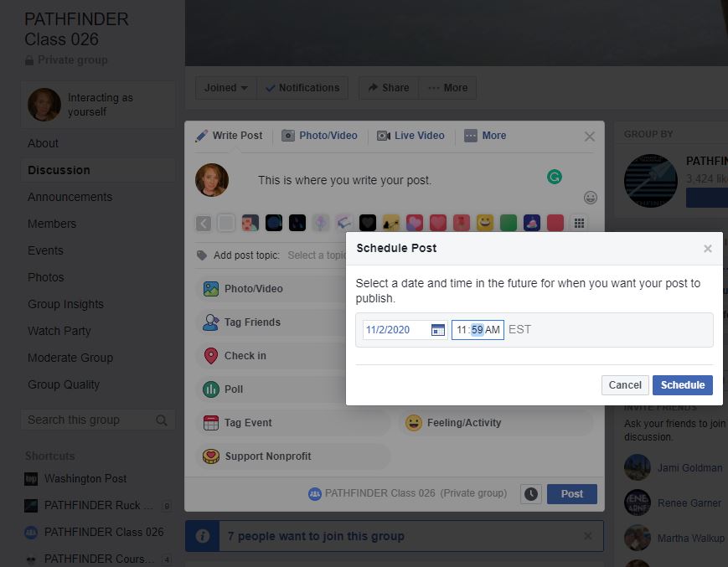Click the background palette back arrow
This screenshot has height=567, width=728.
[x=204, y=223]
